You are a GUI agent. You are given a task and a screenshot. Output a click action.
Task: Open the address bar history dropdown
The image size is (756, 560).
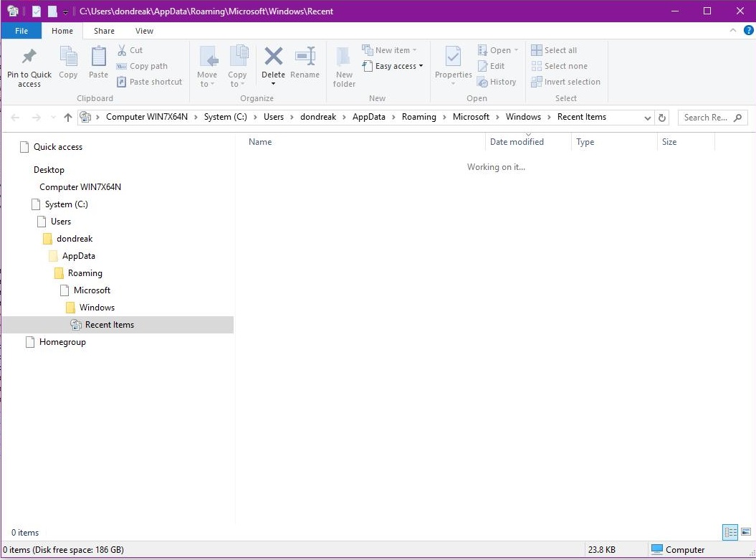click(648, 118)
